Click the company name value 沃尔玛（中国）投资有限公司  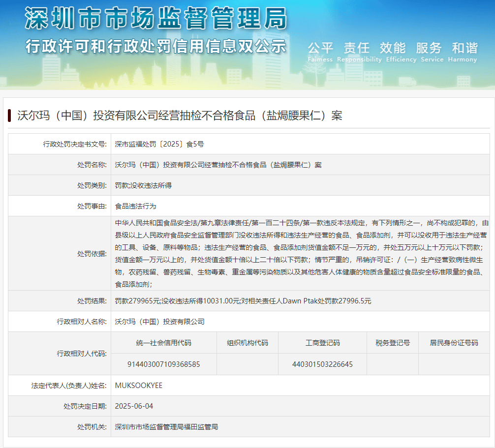tap(159, 322)
